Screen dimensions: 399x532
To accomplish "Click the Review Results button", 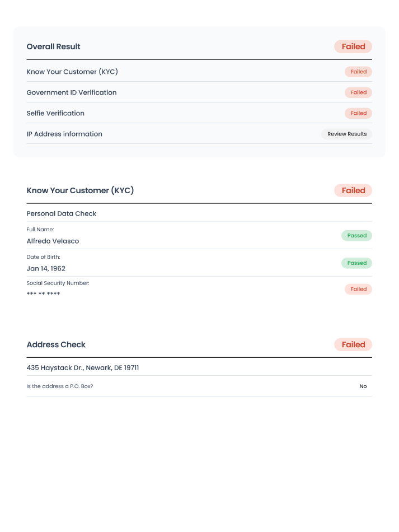I will (x=347, y=134).
